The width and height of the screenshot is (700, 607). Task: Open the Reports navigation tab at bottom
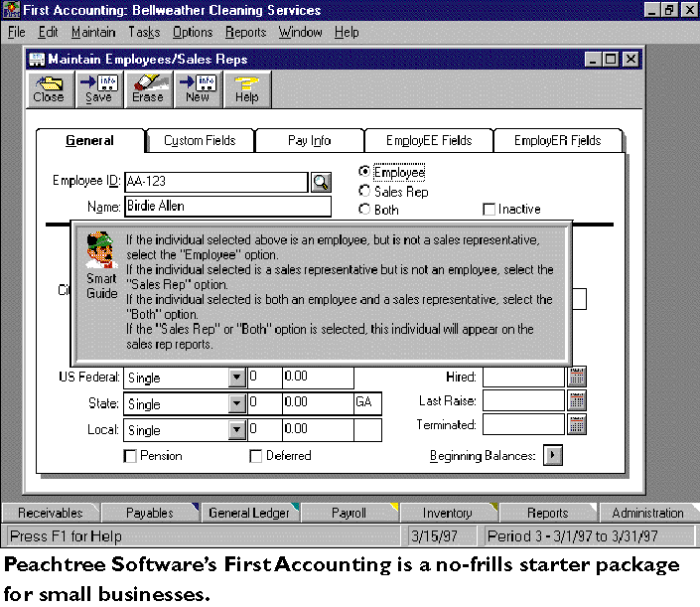(547, 513)
